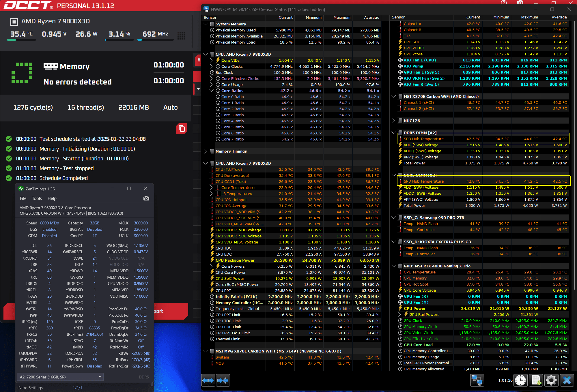Click the OCCT core grid icon beside 692 MHz
Screen dimensions: 577x392
[x=181, y=35]
